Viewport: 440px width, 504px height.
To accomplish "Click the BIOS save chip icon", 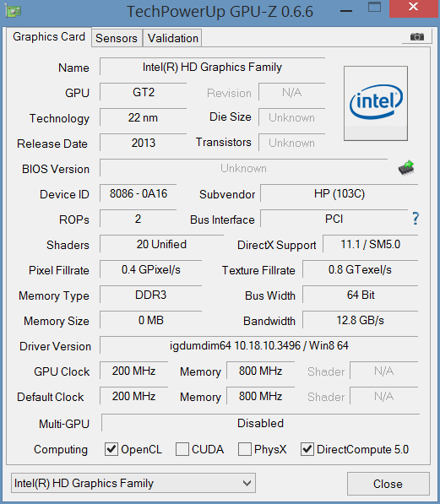I will [406, 168].
